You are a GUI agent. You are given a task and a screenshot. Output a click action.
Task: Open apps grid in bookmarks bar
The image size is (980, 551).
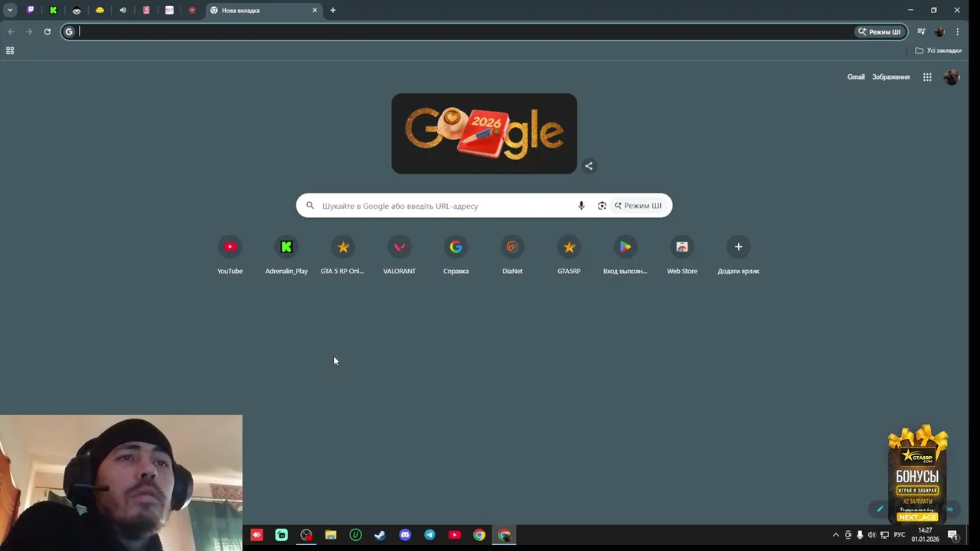10,51
